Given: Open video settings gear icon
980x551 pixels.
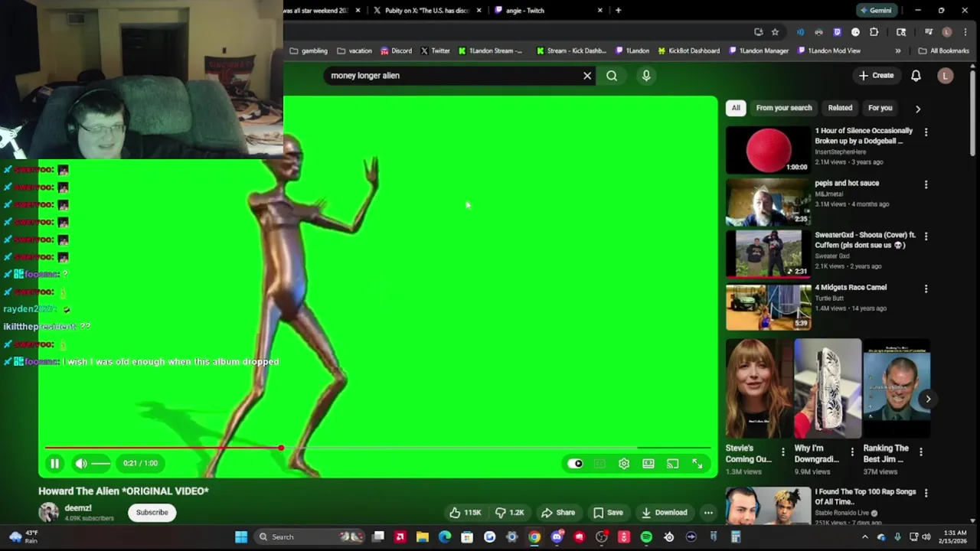Looking at the screenshot, I should pos(624,463).
